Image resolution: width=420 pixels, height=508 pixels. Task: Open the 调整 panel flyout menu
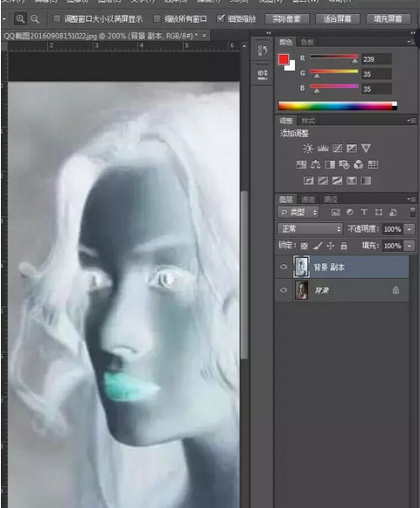(x=411, y=121)
